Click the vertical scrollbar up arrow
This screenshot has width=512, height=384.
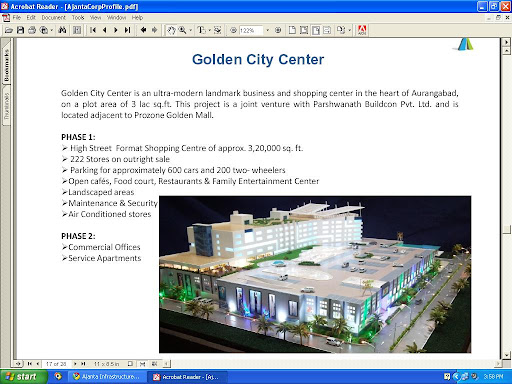(x=506, y=51)
